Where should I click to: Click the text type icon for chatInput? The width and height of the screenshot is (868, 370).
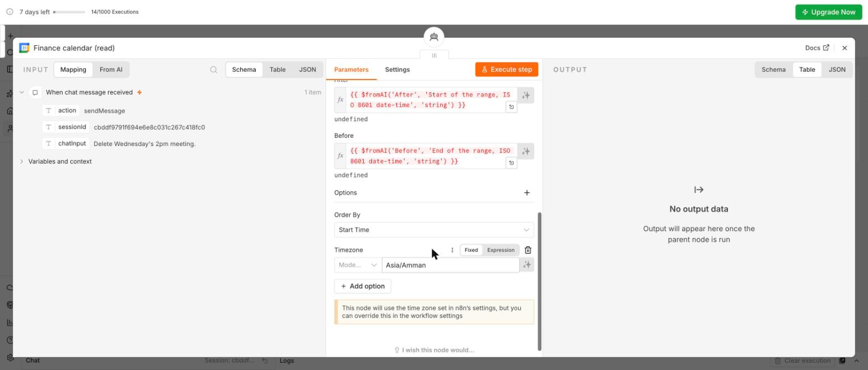tap(49, 144)
